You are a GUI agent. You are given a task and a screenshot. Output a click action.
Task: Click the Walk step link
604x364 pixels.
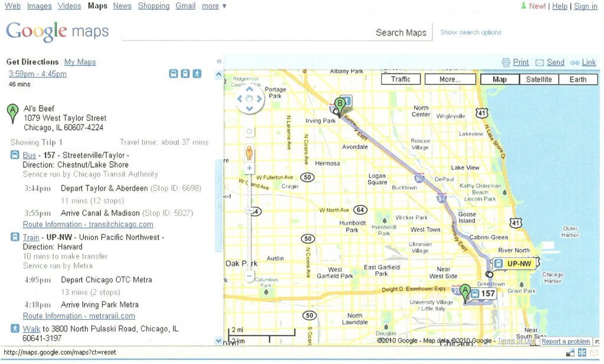[x=31, y=329]
